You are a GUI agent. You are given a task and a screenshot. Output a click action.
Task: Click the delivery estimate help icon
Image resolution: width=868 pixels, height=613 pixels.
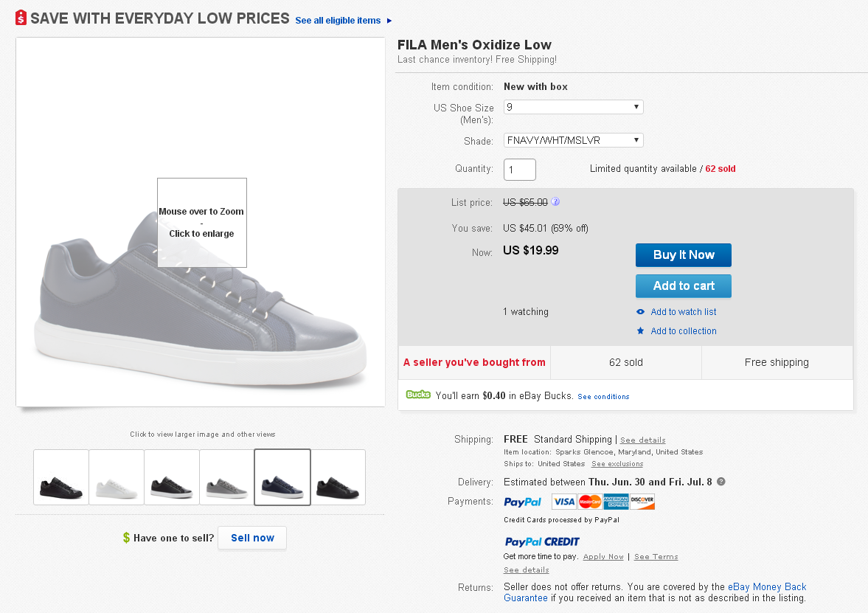721,482
